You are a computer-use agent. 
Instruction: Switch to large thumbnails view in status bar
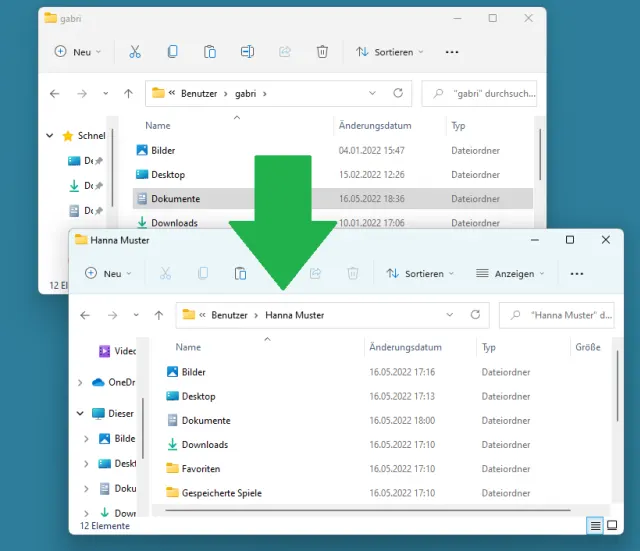point(612,525)
